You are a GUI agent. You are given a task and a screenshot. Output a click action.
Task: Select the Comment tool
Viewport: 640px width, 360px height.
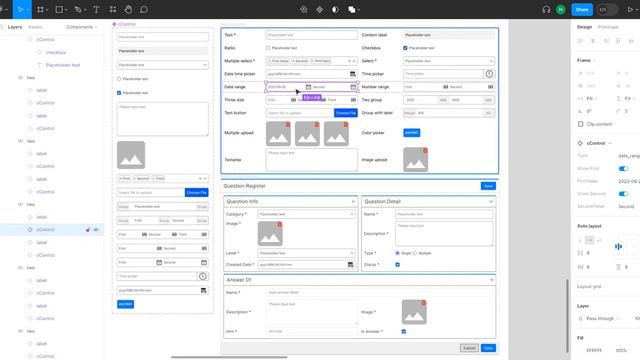(x=144, y=9)
